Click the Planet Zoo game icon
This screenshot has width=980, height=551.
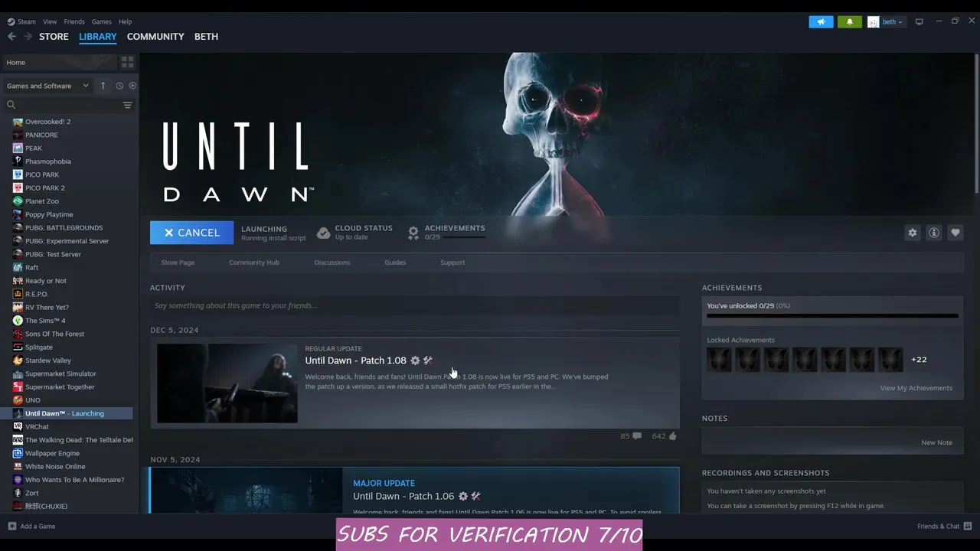click(x=18, y=201)
